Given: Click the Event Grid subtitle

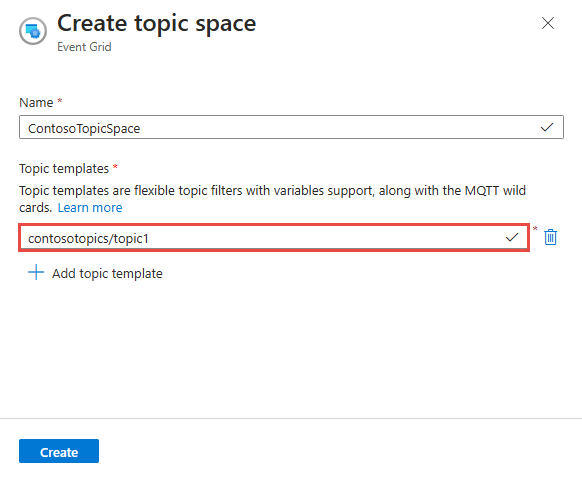Looking at the screenshot, I should pyautogui.click(x=84, y=47).
